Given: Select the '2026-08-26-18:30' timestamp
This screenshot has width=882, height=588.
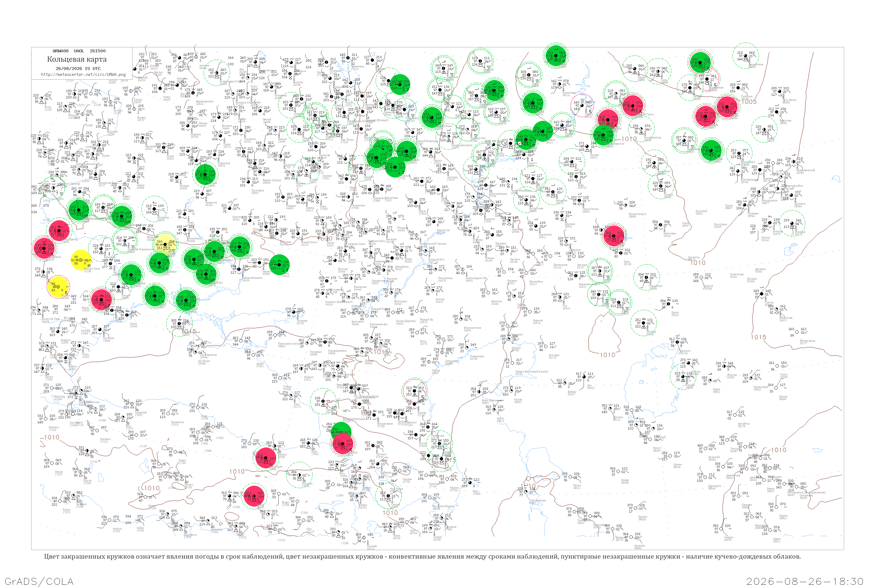Looking at the screenshot, I should point(805,581).
